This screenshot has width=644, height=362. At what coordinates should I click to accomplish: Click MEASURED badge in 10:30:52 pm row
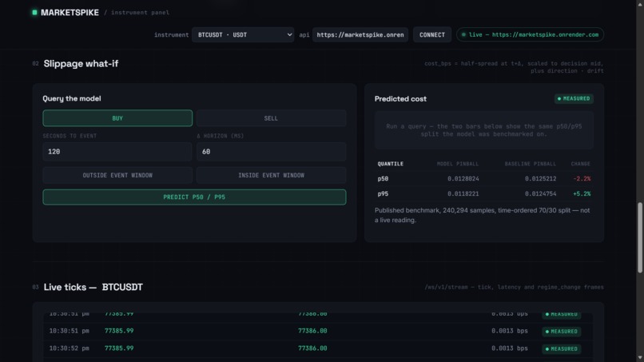pyautogui.click(x=561, y=349)
